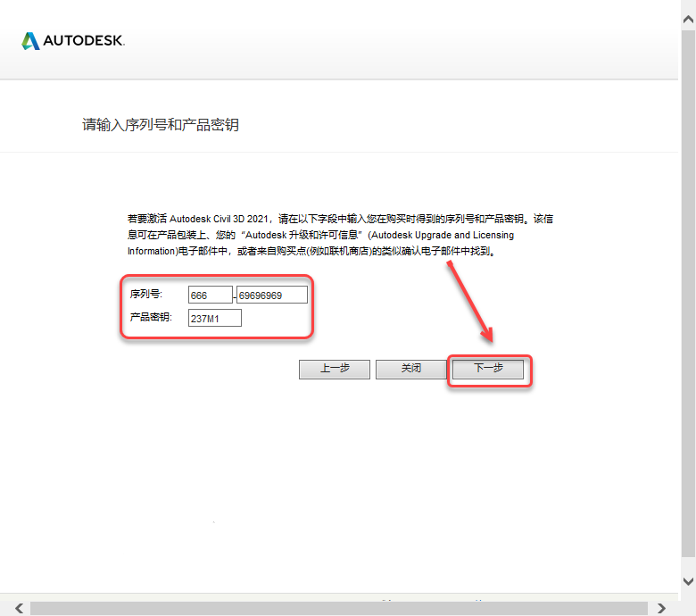This screenshot has height=616, width=696.
Task: Click the paragraph line starting 息可在产品包装上
Action: tap(320, 235)
